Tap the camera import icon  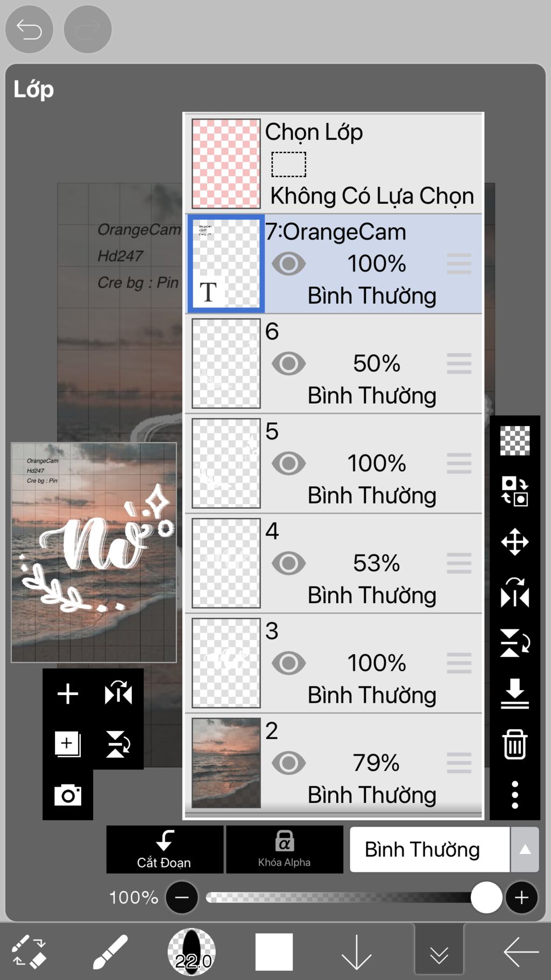coord(68,795)
